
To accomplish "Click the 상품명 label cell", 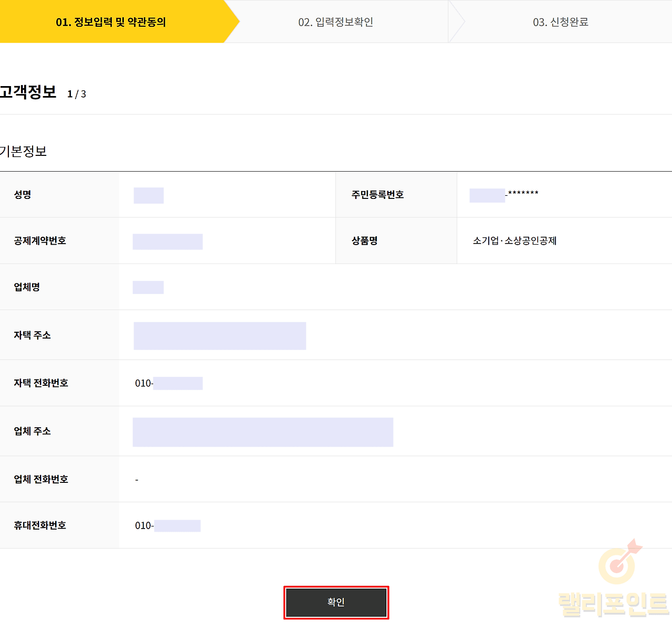I will [365, 241].
